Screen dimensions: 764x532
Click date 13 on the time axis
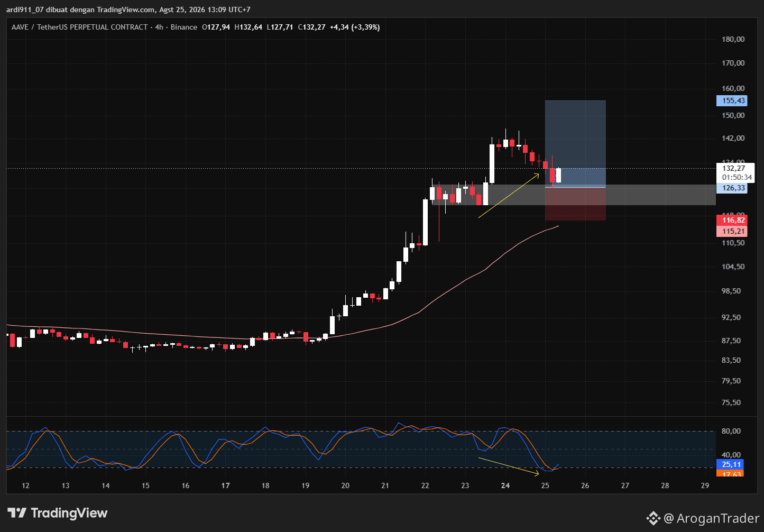66,485
